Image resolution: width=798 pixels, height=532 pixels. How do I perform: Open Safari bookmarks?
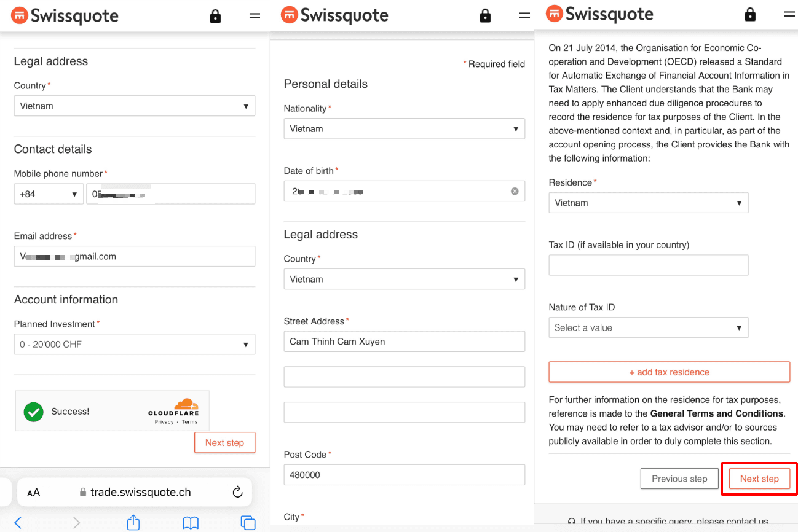coord(191,522)
